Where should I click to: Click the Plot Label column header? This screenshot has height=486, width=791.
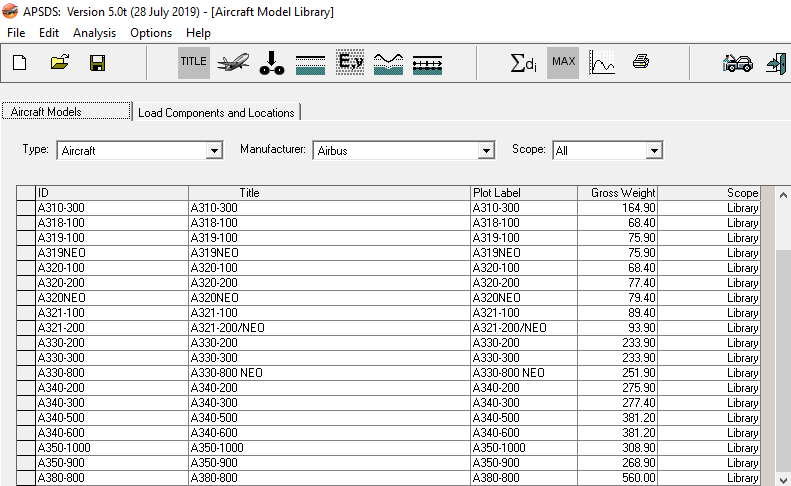pos(524,193)
